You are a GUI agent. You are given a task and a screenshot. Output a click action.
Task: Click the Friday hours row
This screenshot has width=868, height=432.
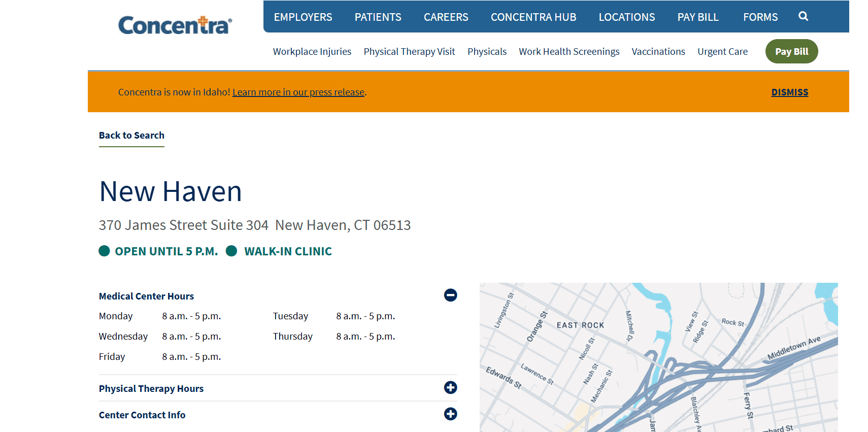[160, 356]
